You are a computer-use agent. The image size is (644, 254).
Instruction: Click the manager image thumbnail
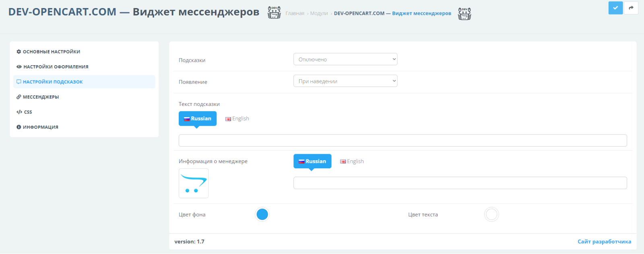coord(194,183)
